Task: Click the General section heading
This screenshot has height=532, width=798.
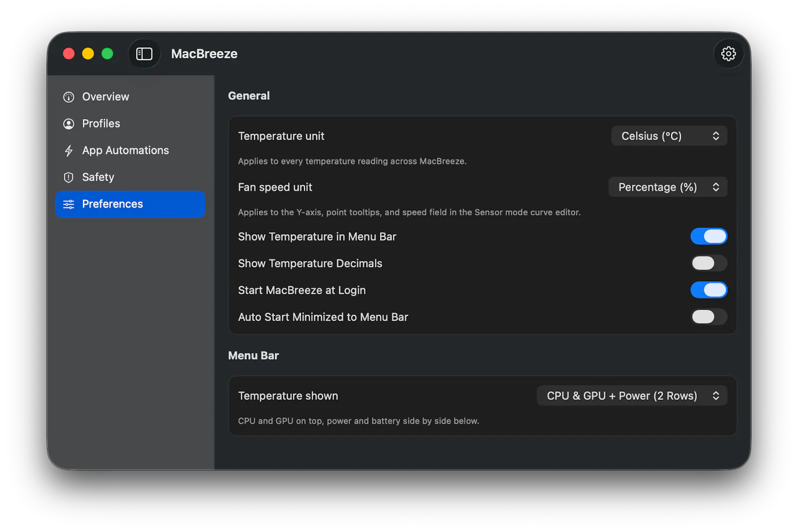Action: click(x=249, y=96)
